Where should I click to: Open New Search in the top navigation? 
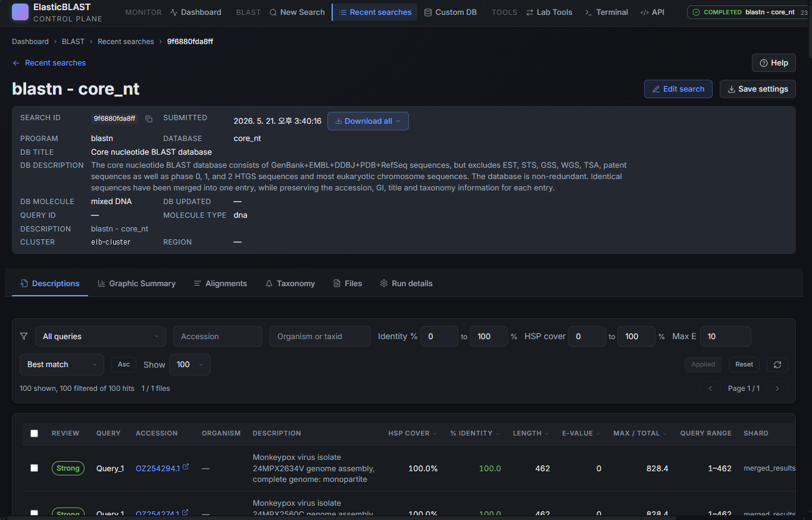click(x=297, y=12)
